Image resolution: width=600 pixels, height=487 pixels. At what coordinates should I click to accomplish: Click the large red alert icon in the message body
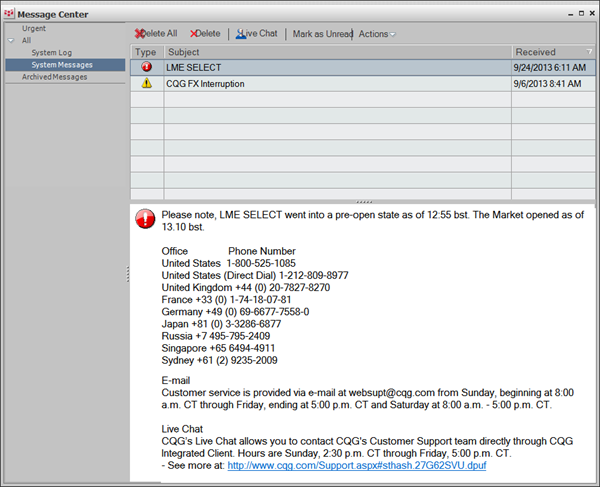(x=146, y=220)
